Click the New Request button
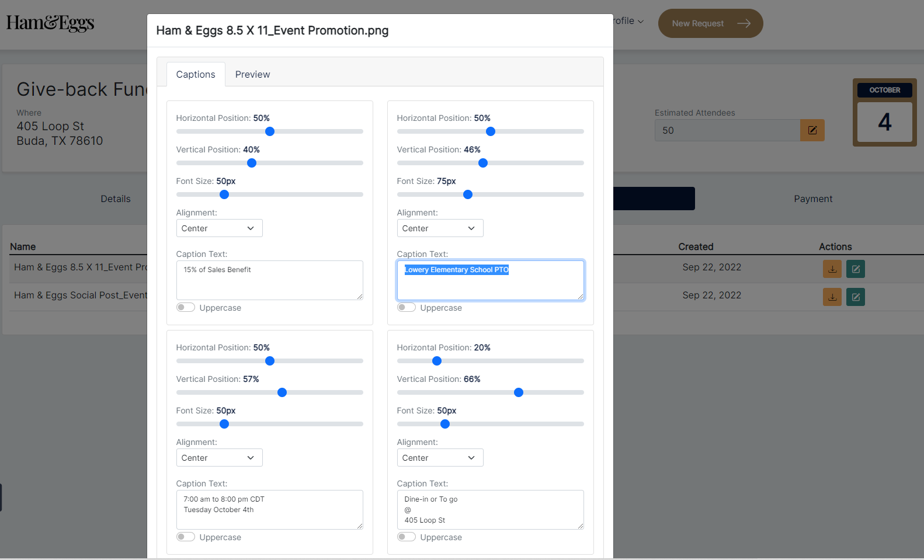The image size is (924, 560). tap(710, 23)
